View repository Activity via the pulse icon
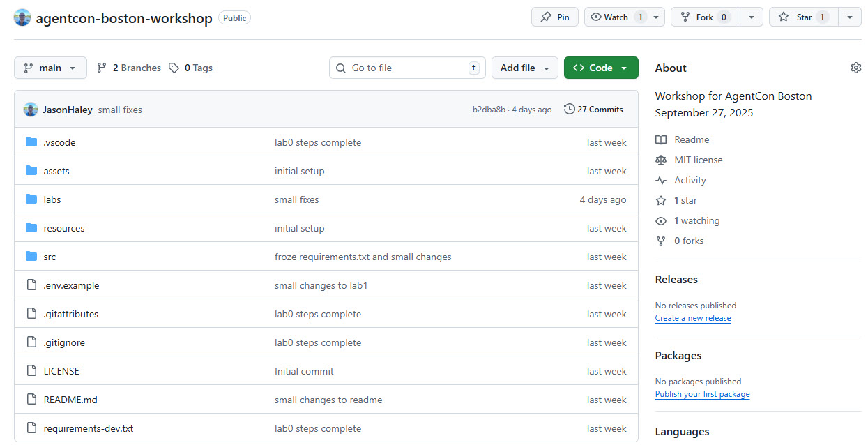Screen dimensions: 868x445 (x=660, y=180)
